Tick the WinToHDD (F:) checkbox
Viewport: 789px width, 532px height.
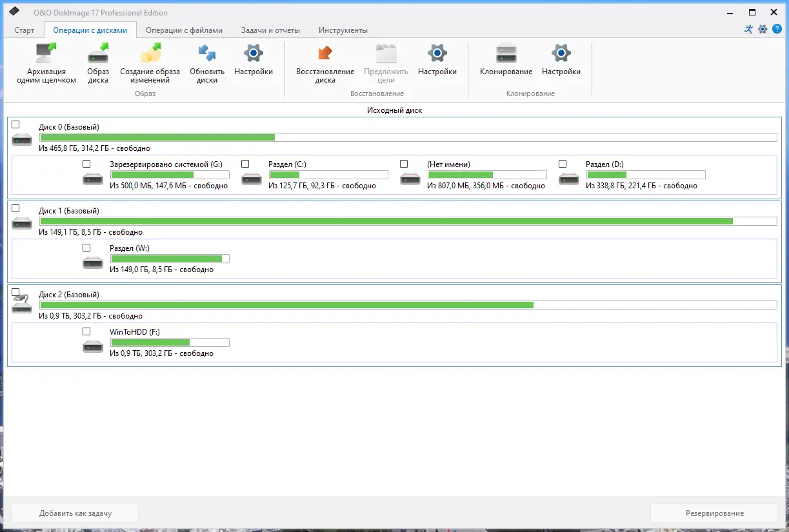tap(86, 331)
